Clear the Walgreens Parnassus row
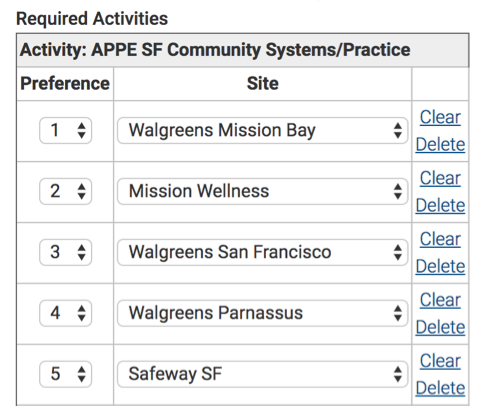Viewport: 483px width, 406px height. [440, 300]
